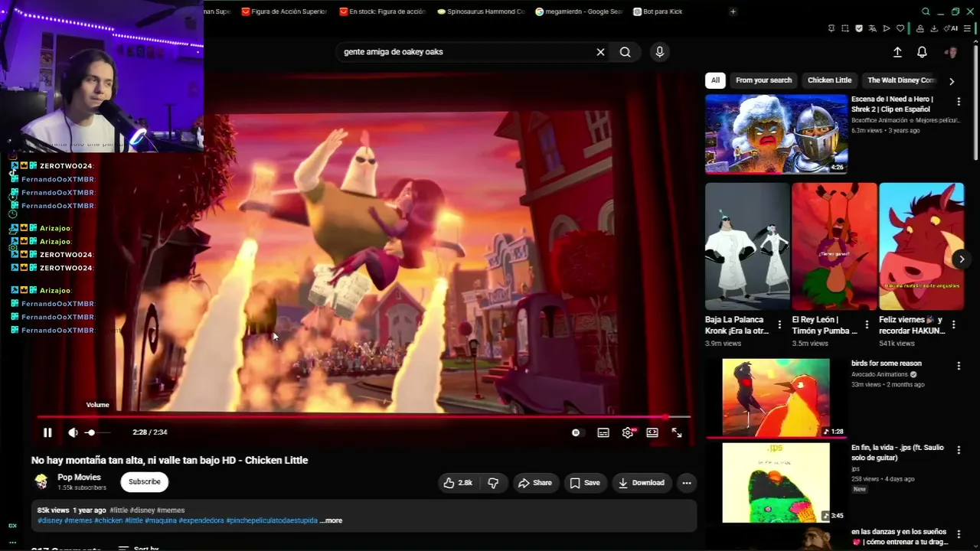Viewport: 980px width, 551px height.
Task: Open options for Baja La Palanca short
Action: pyautogui.click(x=779, y=325)
